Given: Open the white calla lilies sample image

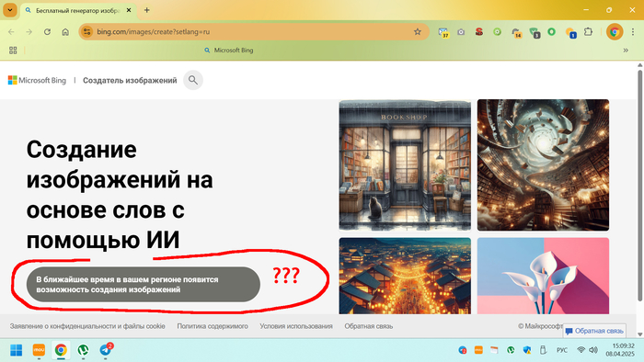Looking at the screenshot, I should click(x=543, y=276).
